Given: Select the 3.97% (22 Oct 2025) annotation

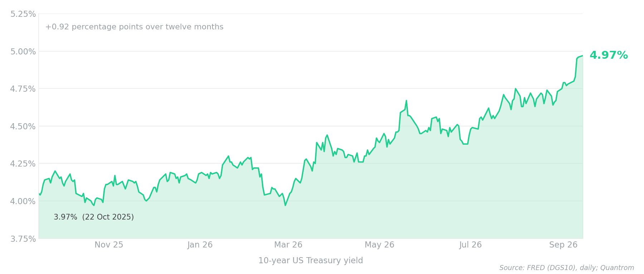Looking at the screenshot, I should tap(94, 217).
